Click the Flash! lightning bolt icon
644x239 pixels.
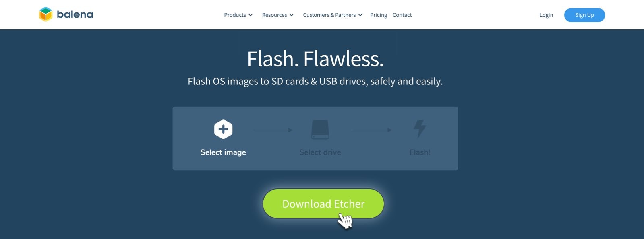tap(420, 129)
